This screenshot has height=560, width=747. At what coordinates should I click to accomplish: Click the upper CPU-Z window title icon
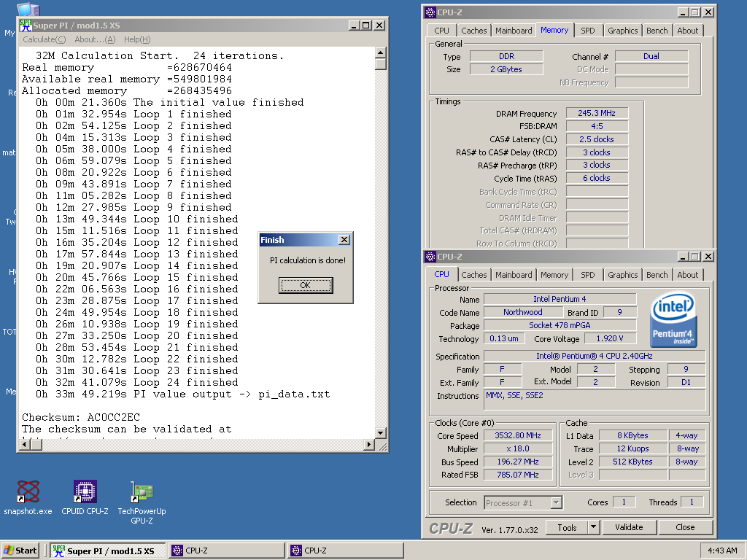(x=430, y=12)
